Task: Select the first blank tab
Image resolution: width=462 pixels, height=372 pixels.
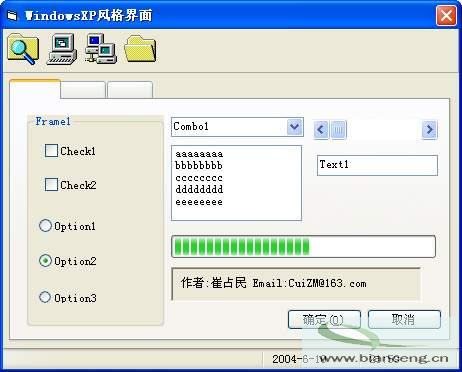Action: (x=35, y=89)
